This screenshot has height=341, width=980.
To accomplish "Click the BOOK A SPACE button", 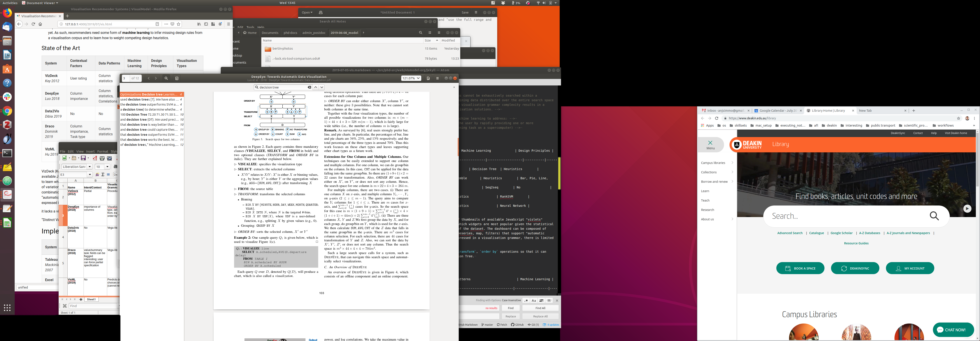I will 800,268.
